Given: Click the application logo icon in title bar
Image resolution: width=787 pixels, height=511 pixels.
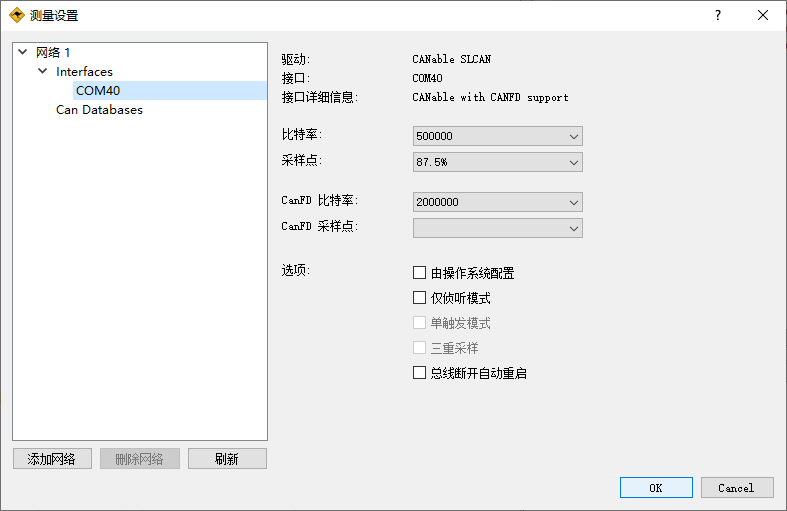Looking at the screenshot, I should coord(16,15).
